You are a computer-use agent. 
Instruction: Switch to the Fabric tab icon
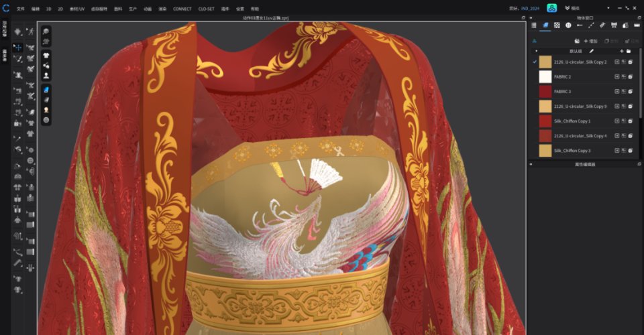coord(545,25)
